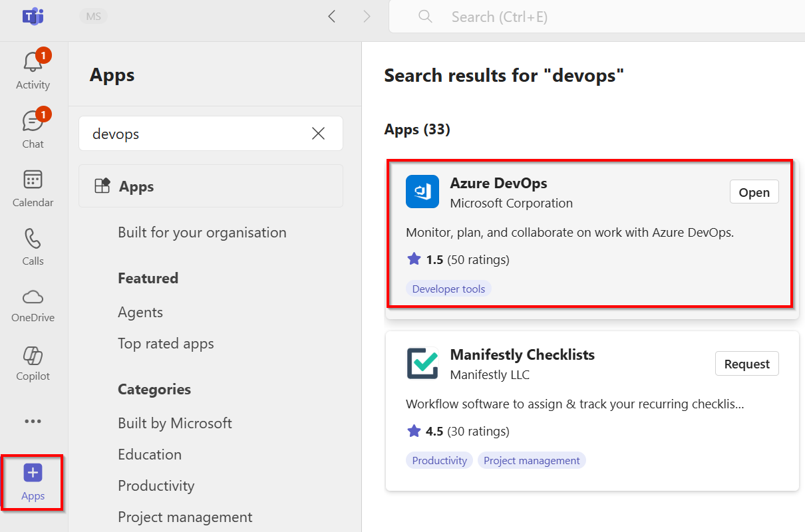Click Manifestly Checklists star rating icon

(x=414, y=431)
